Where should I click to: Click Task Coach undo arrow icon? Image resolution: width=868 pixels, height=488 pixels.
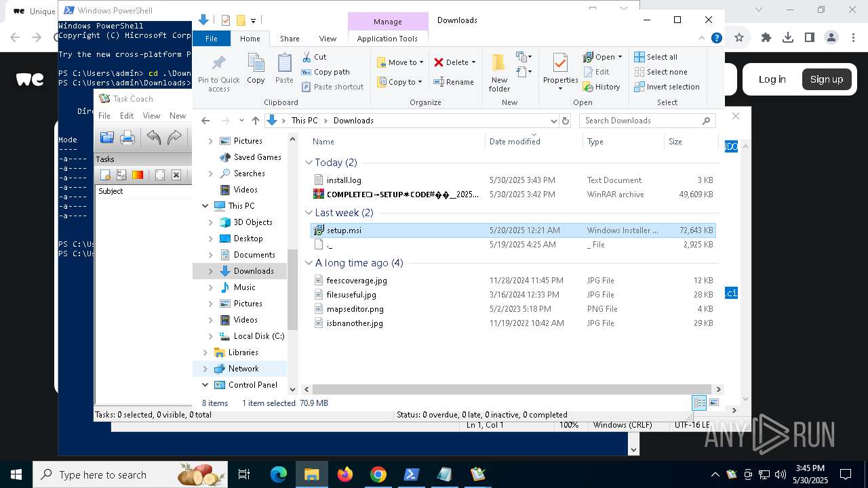154,138
